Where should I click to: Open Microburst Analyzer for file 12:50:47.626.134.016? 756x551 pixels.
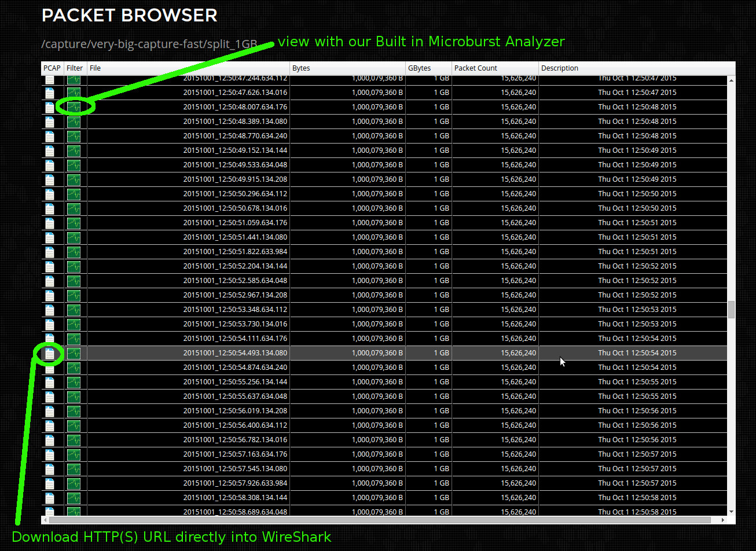[74, 92]
